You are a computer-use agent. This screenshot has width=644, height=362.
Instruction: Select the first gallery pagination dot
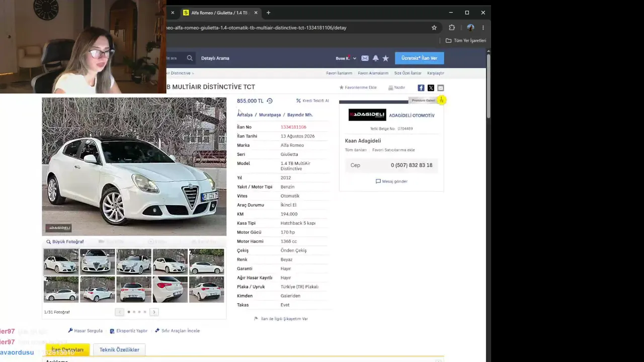pos(129,312)
